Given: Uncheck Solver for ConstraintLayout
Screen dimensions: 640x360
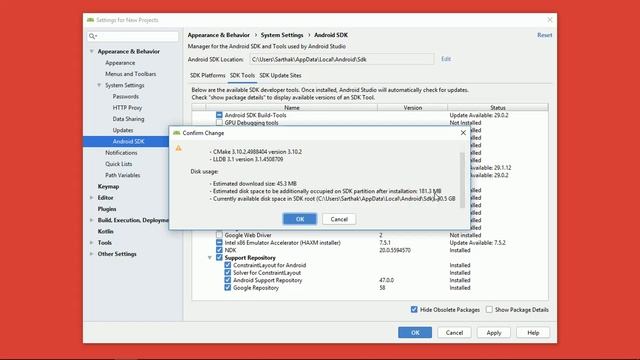Looking at the screenshot, I should [x=228, y=273].
